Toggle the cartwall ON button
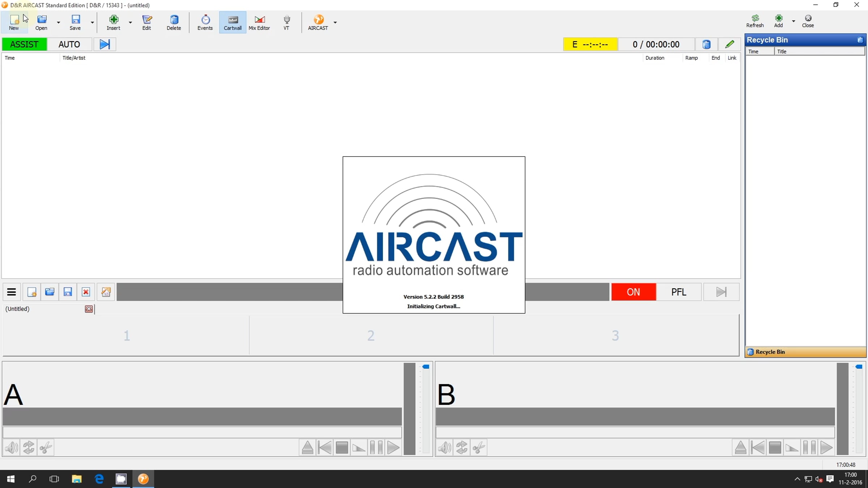Viewport: 868px width, 488px height. click(634, 292)
